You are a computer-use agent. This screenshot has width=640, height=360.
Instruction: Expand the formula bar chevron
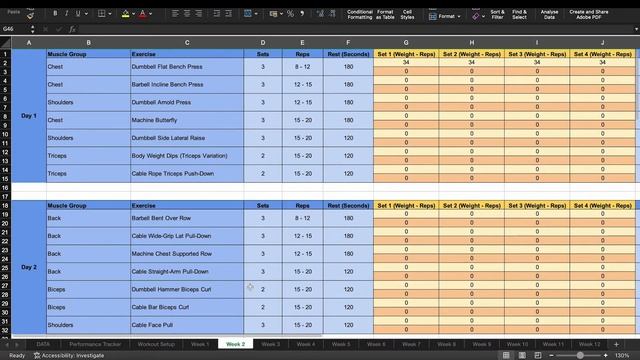point(636,29)
